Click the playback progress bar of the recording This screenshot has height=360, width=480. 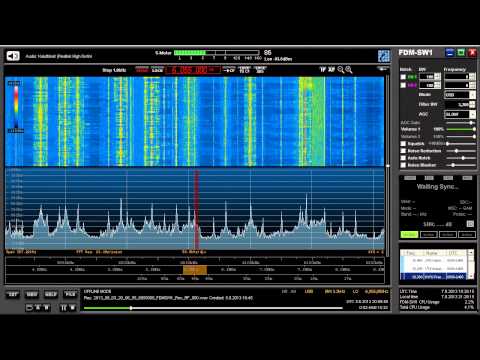[x=213, y=308]
